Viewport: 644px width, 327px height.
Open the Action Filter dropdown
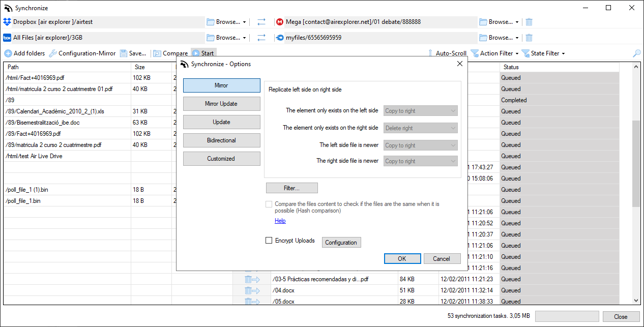(x=494, y=53)
